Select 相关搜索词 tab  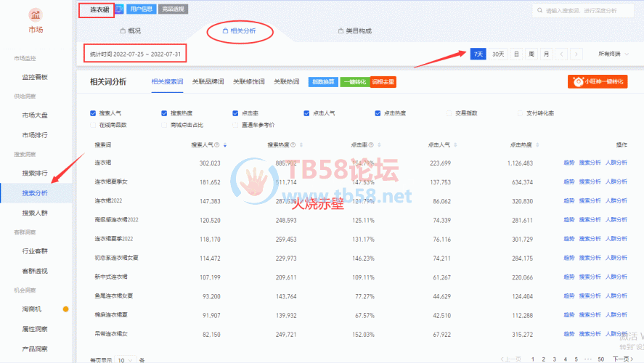167,82
